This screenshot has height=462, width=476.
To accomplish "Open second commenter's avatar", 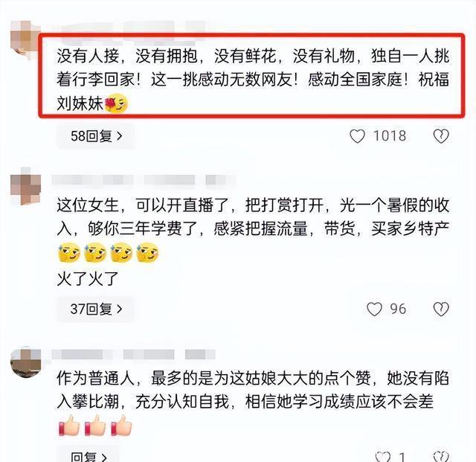I will (25, 186).
